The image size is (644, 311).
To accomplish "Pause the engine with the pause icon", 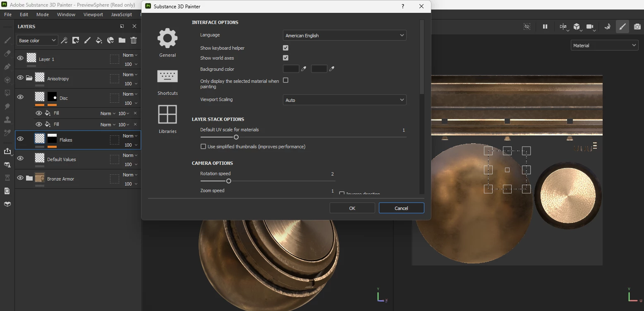I will point(545,27).
